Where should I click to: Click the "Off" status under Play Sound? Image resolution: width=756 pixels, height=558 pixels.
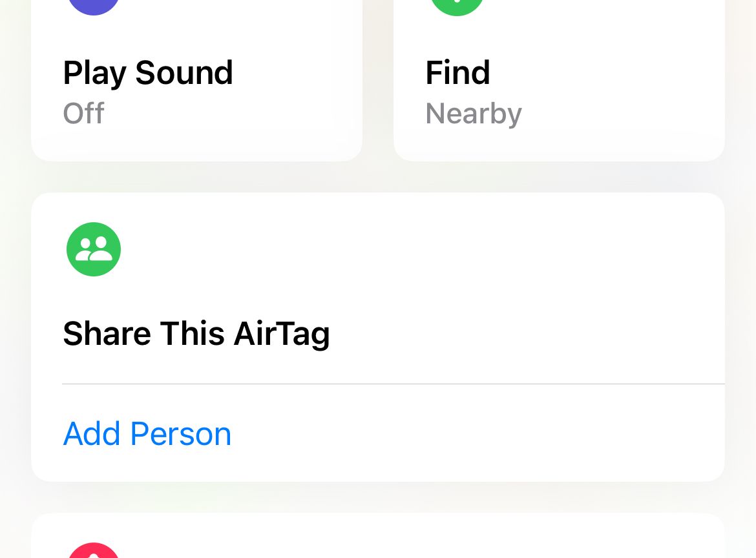click(x=83, y=114)
